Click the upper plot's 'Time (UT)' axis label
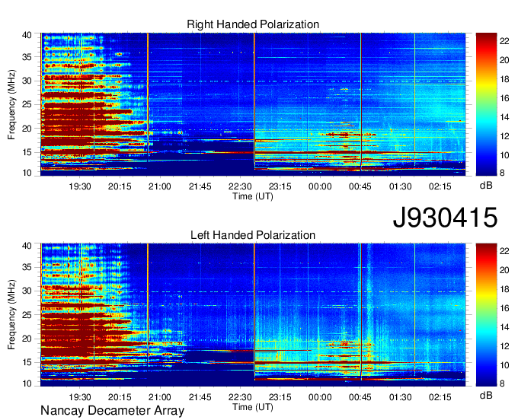 tap(253, 196)
